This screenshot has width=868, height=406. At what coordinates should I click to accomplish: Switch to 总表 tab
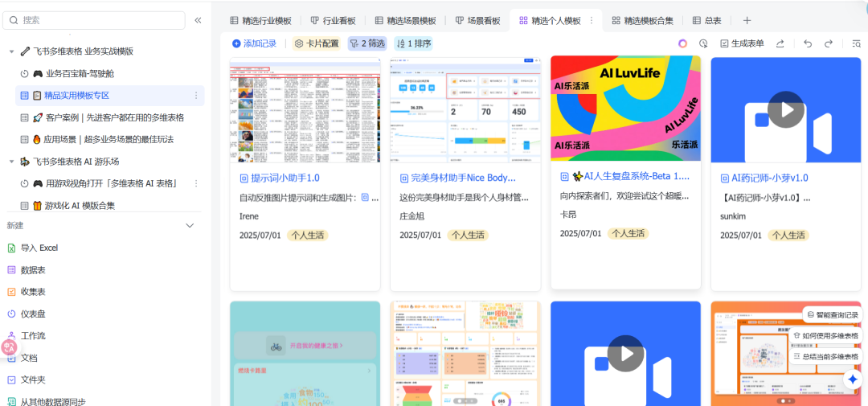point(707,20)
